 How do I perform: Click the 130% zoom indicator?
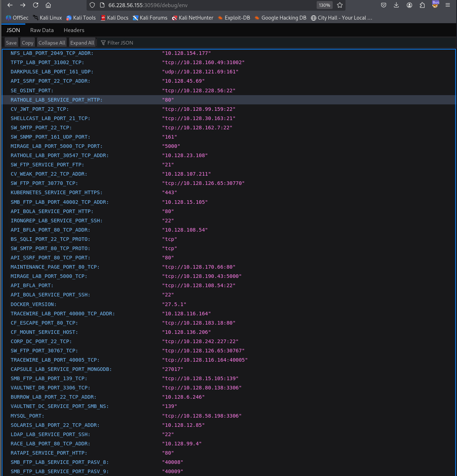coord(324,5)
